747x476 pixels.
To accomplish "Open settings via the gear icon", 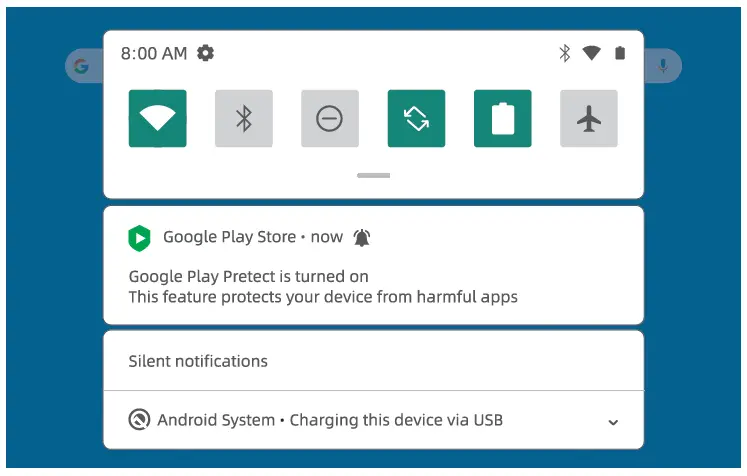I will click(x=205, y=53).
